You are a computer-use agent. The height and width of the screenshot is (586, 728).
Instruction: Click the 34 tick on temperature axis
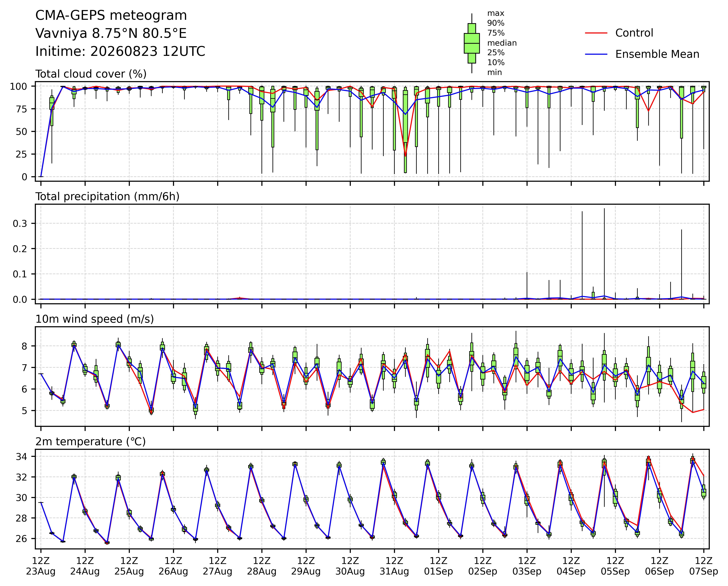(x=21, y=457)
